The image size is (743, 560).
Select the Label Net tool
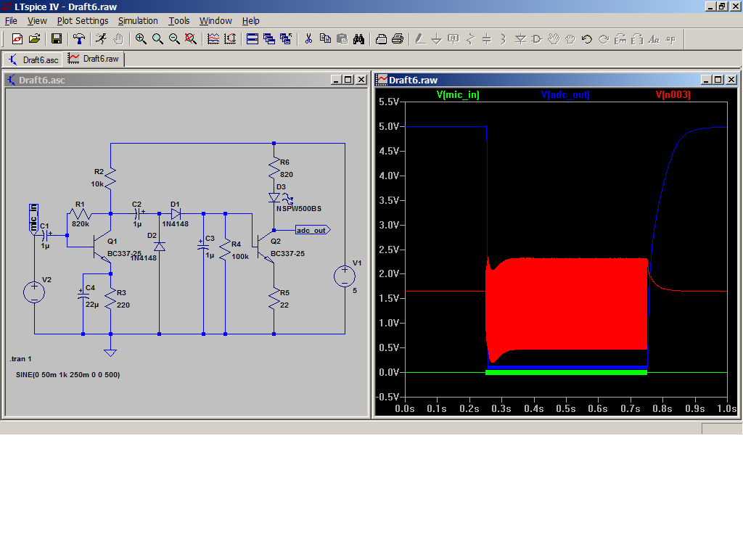[x=453, y=39]
